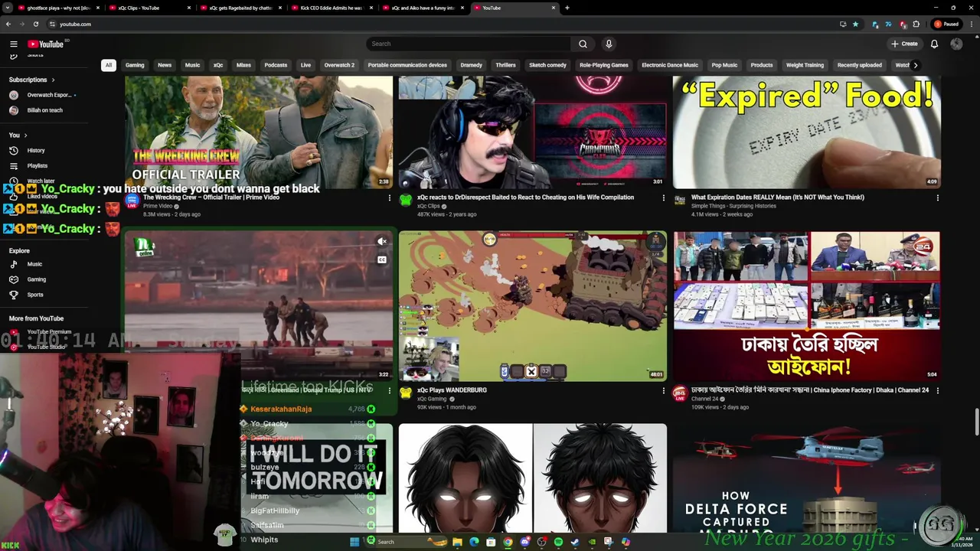Toggle captions on the preview video
Image resolution: width=980 pixels, height=551 pixels.
(382, 259)
